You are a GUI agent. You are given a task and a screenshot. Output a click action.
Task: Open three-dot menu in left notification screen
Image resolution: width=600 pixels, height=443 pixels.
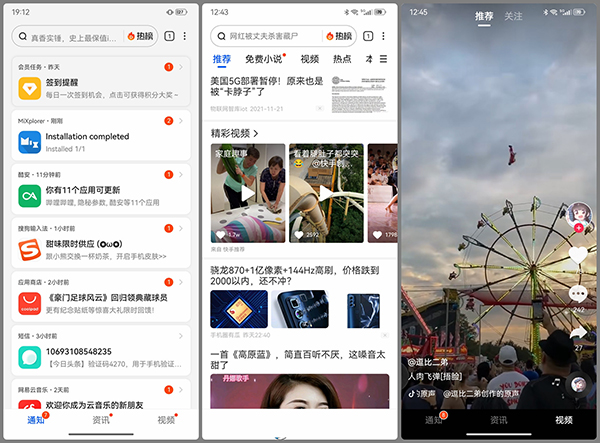pyautogui.click(x=184, y=36)
